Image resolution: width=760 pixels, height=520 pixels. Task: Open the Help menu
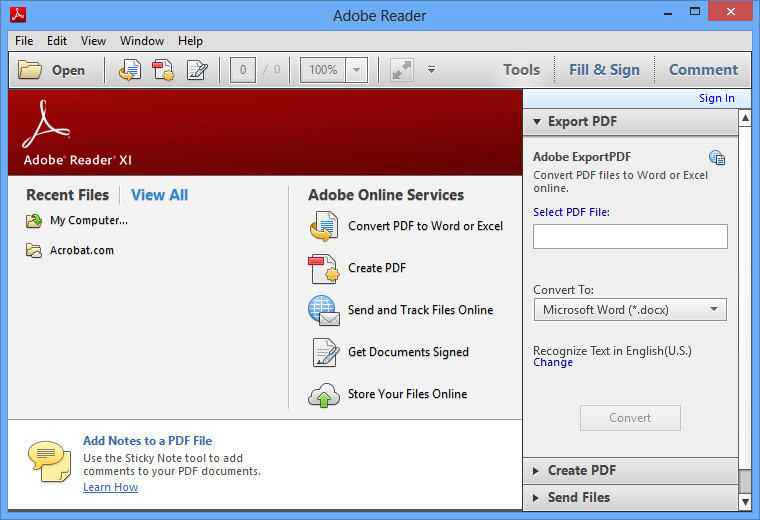tap(190, 41)
